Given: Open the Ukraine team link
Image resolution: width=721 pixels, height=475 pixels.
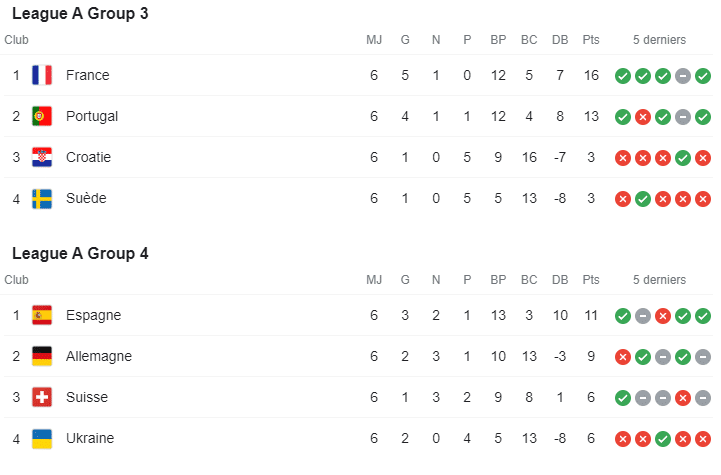Looking at the screenshot, I should (90, 438).
